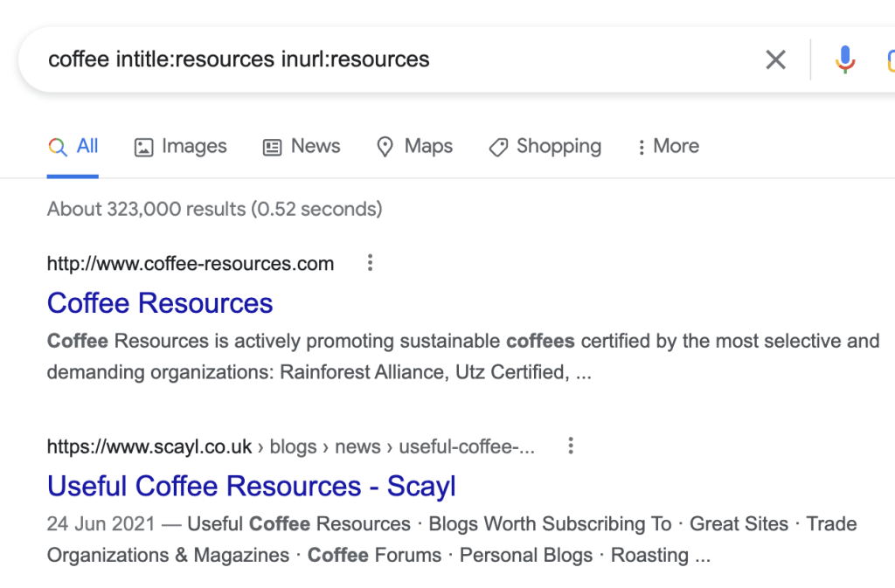Click the News tab newspaper icon

pos(270,146)
